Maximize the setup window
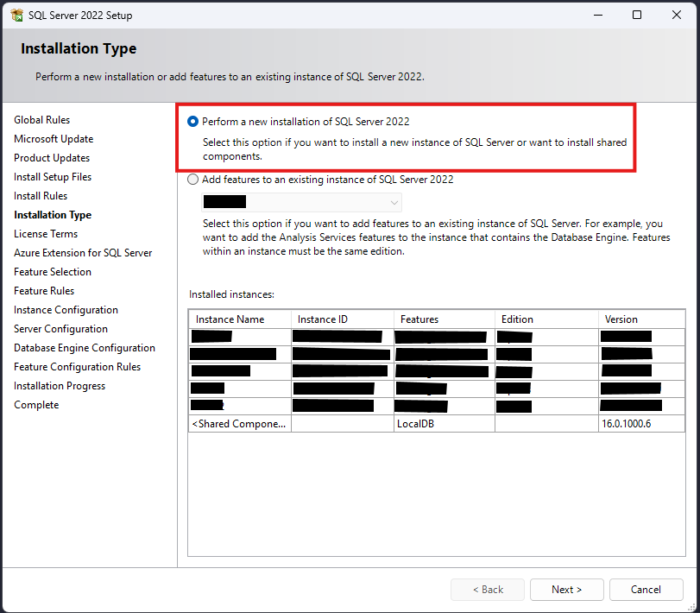 pos(637,15)
